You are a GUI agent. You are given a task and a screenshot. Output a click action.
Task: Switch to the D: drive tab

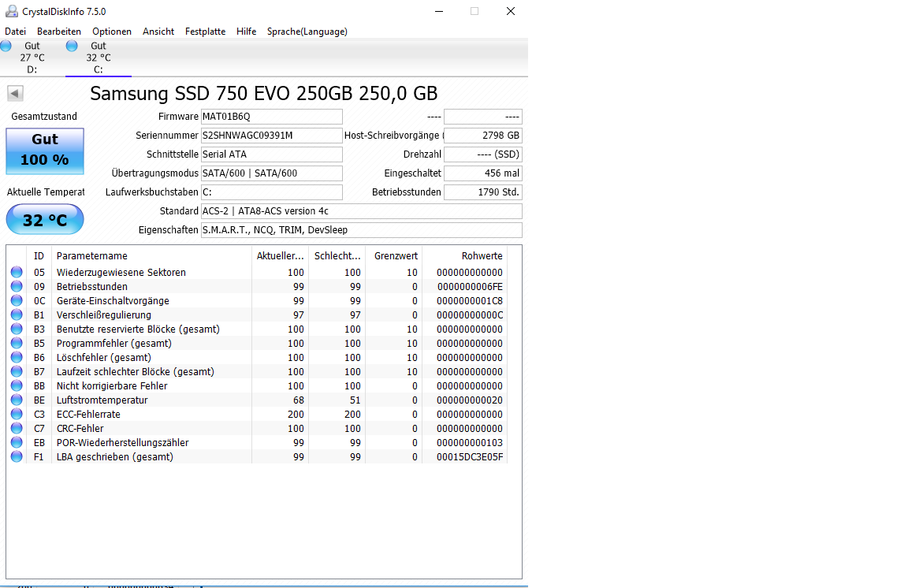(x=32, y=58)
